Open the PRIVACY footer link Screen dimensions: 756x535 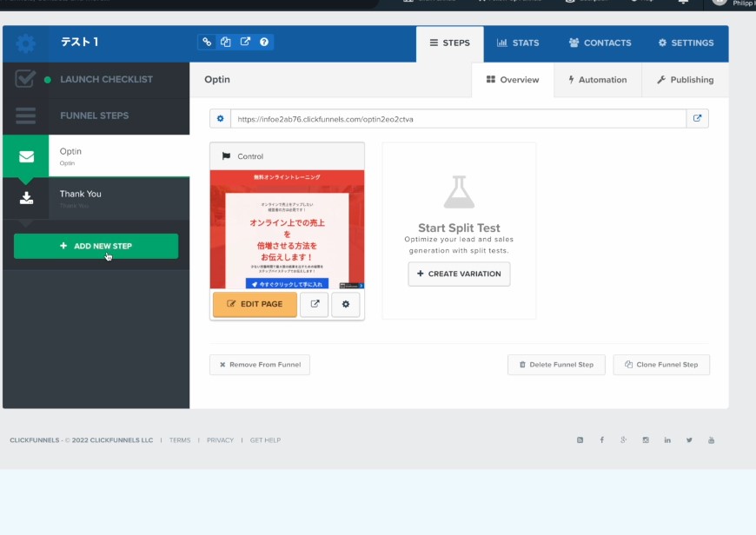click(x=220, y=440)
